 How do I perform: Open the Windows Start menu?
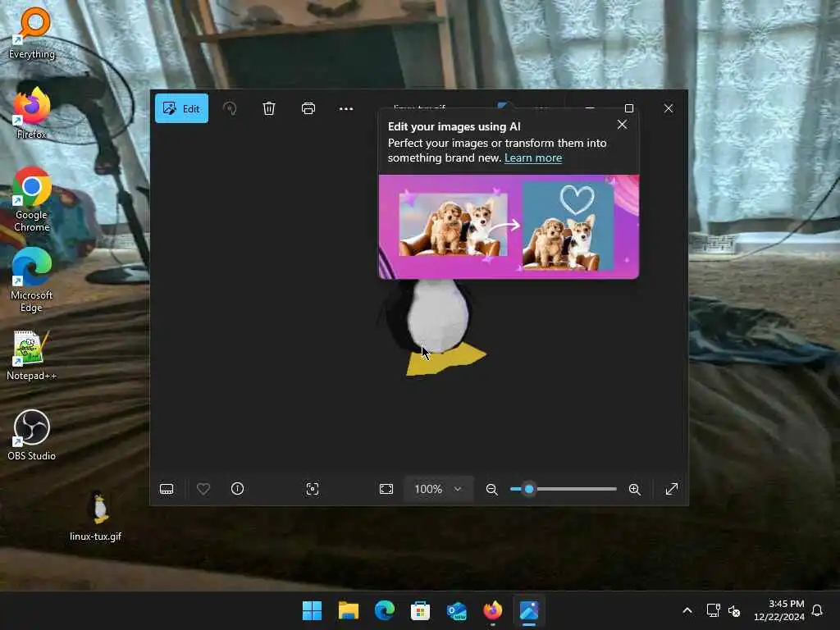(x=312, y=610)
